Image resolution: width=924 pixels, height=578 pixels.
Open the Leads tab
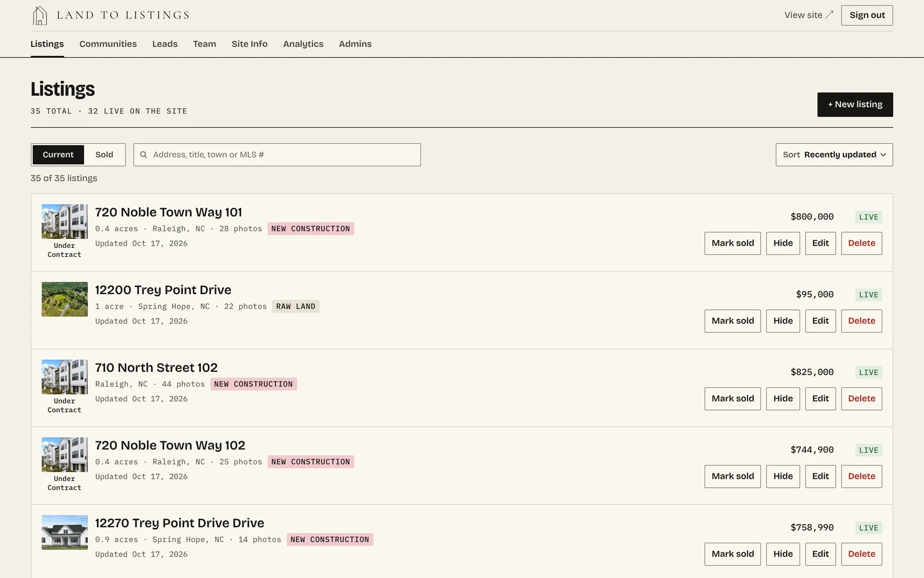pos(165,44)
